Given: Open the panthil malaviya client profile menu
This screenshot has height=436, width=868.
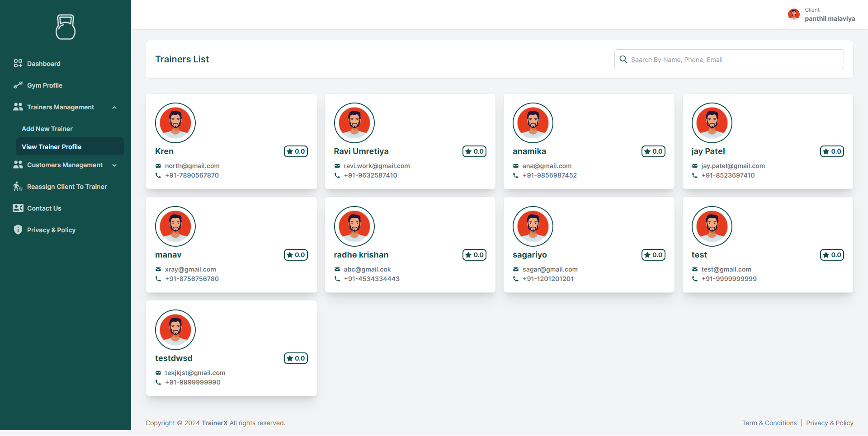Looking at the screenshot, I should (821, 14).
